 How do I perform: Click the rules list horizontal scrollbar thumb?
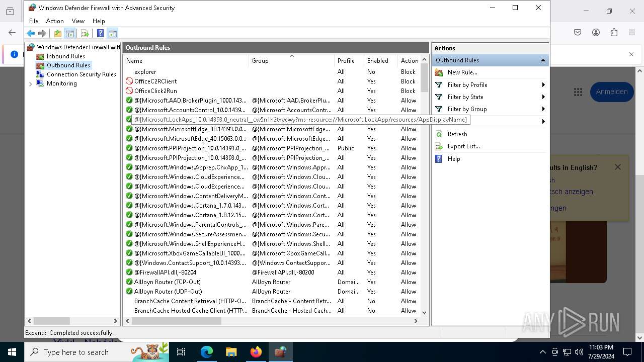176,321
